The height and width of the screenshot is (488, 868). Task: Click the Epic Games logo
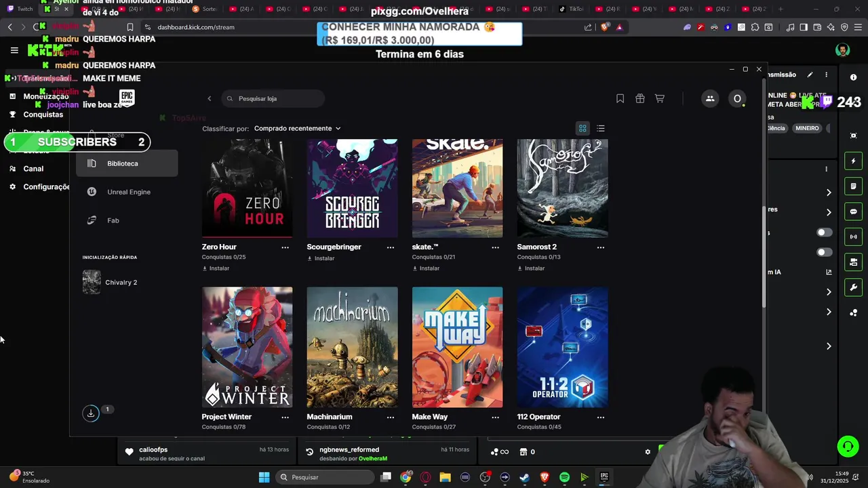(x=127, y=98)
